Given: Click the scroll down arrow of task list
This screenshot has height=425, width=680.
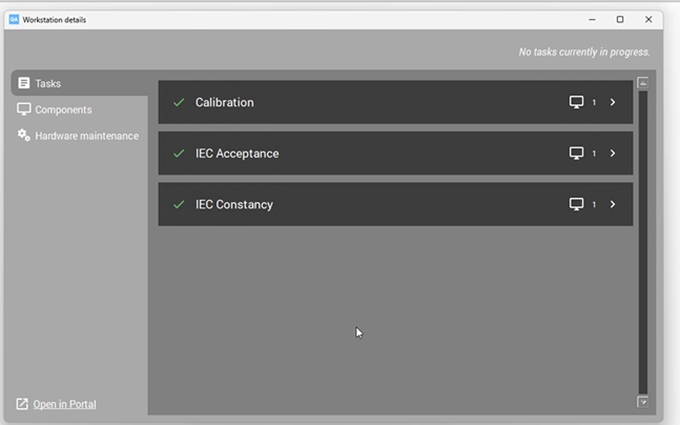Looking at the screenshot, I should pos(643,401).
